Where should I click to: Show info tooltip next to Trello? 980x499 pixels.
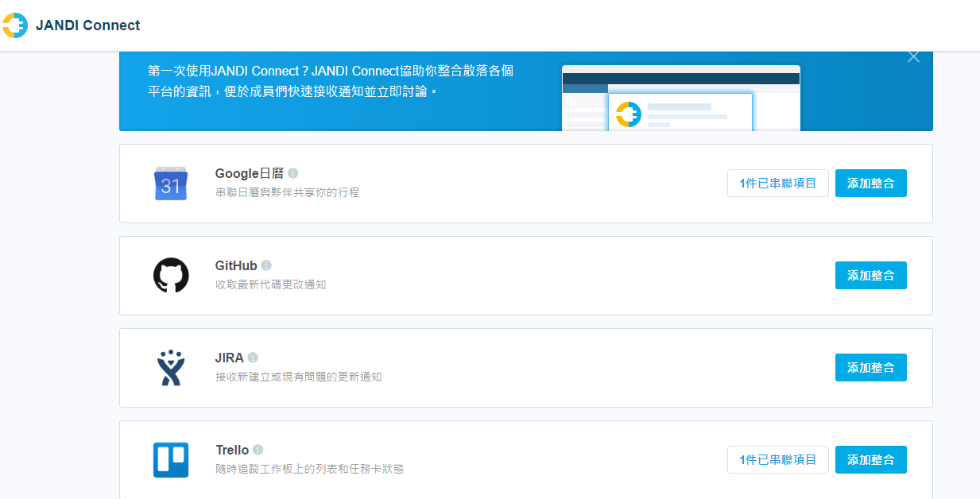coord(258,450)
